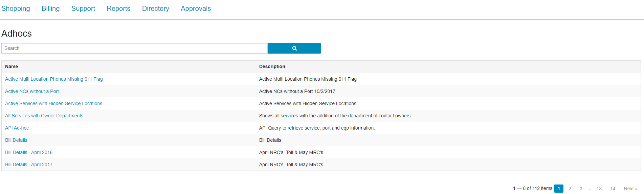Open the Approvals menu
Viewport: 644px width, 194px height.
(x=196, y=8)
